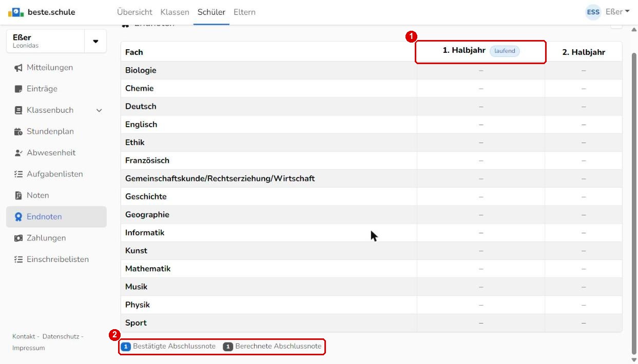Open Zahlungen in the sidebar
The image size is (638, 364).
[x=56, y=238]
